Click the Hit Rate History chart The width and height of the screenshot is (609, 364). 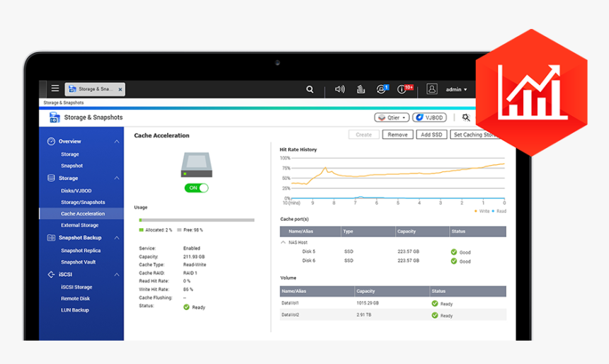pos(392,181)
